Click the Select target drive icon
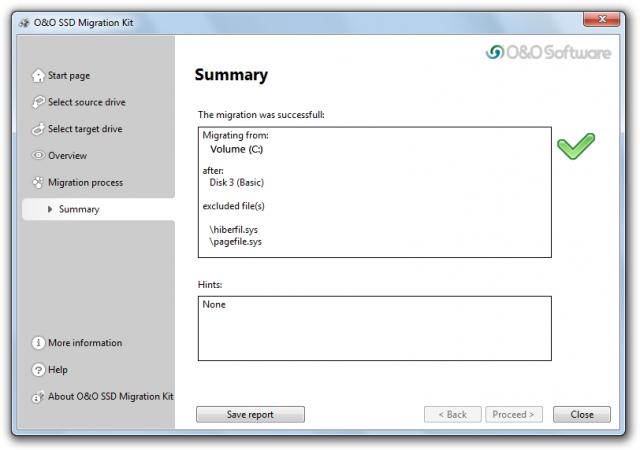The width and height of the screenshot is (640, 450). coord(38,129)
